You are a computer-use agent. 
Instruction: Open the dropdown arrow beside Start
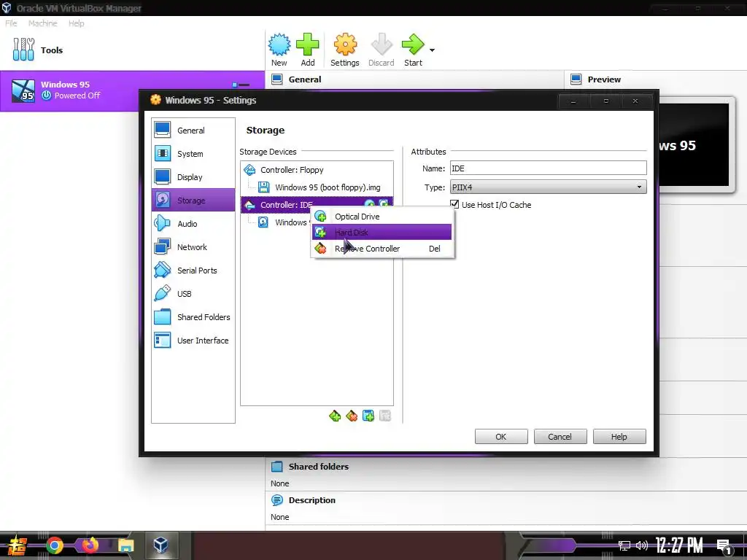[x=432, y=50]
